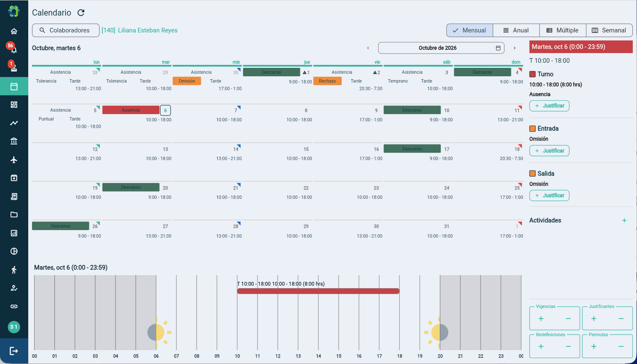The image size is (637, 364).
Task: Open the bank institution icon in the sidebar
Action: tap(14, 141)
